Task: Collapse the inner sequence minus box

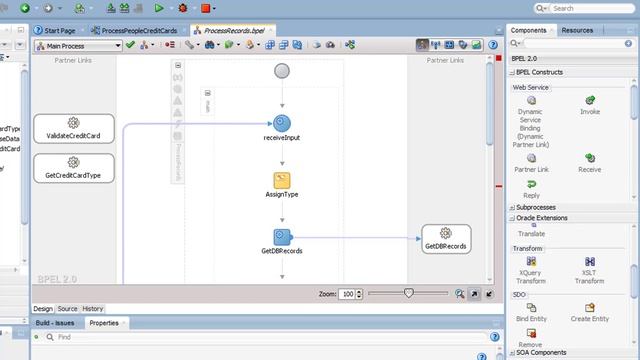Action: point(207,93)
